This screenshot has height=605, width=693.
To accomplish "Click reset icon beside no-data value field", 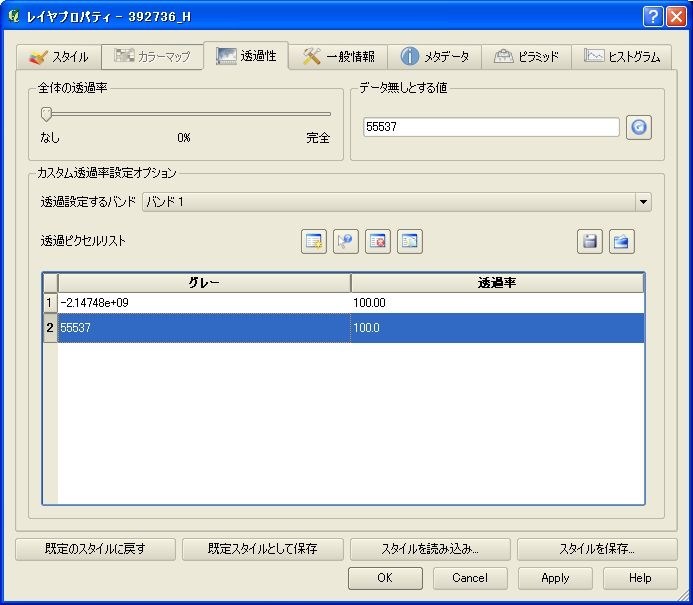I will coord(639,127).
